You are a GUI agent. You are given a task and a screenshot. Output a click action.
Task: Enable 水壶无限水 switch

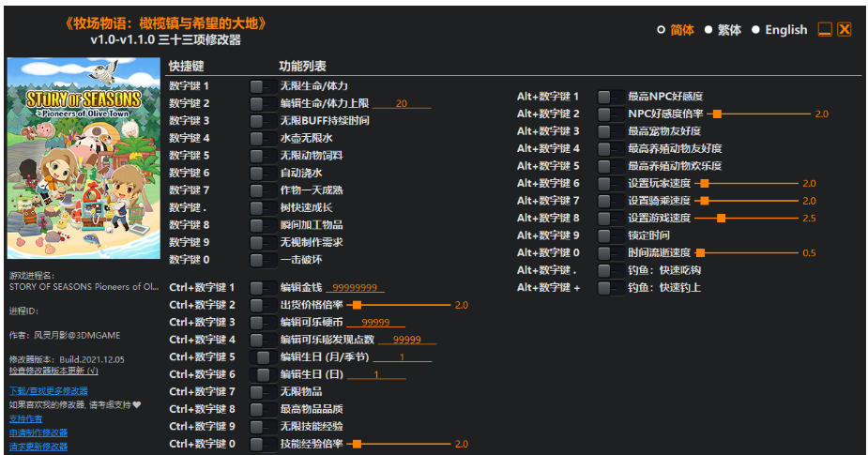pyautogui.click(x=262, y=139)
